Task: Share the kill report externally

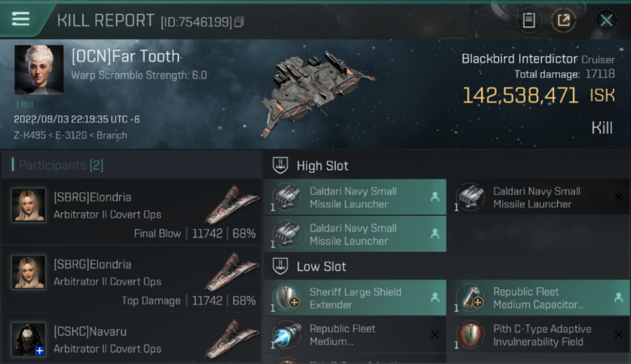Action: 563,20
